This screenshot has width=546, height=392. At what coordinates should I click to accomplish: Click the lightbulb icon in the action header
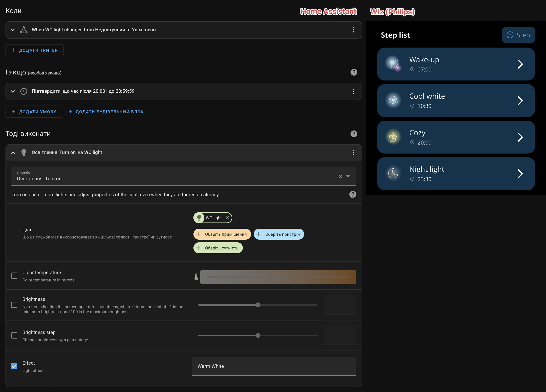[24, 152]
